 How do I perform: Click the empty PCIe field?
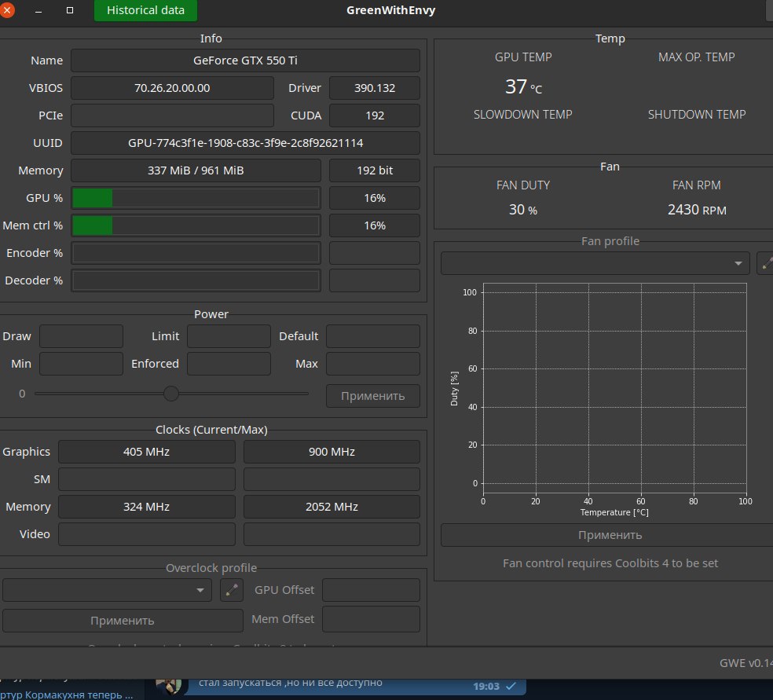172,115
